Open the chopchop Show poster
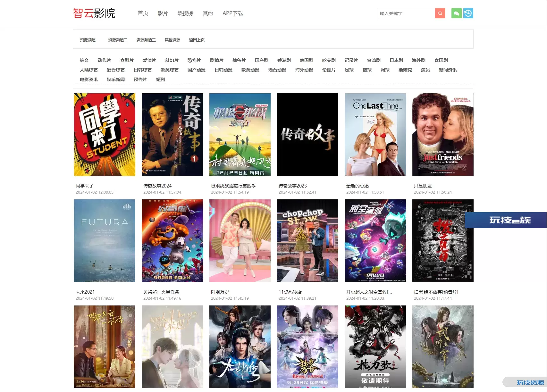 [307, 241]
